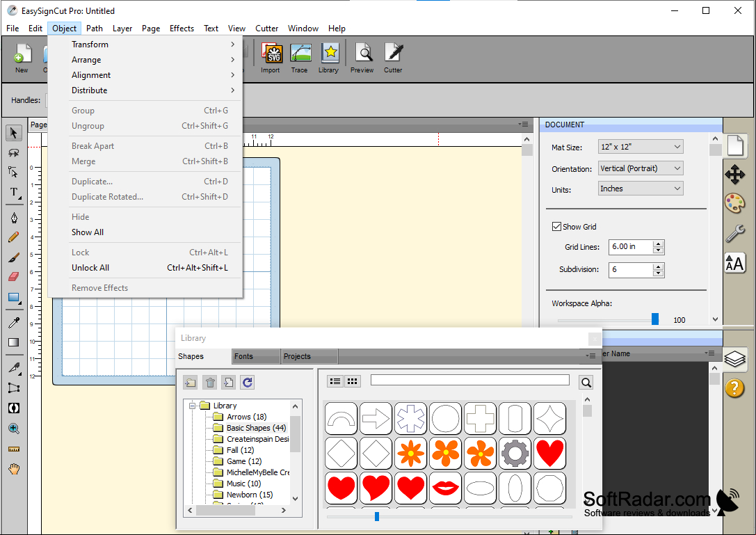Click the library delete trash icon

(210, 383)
